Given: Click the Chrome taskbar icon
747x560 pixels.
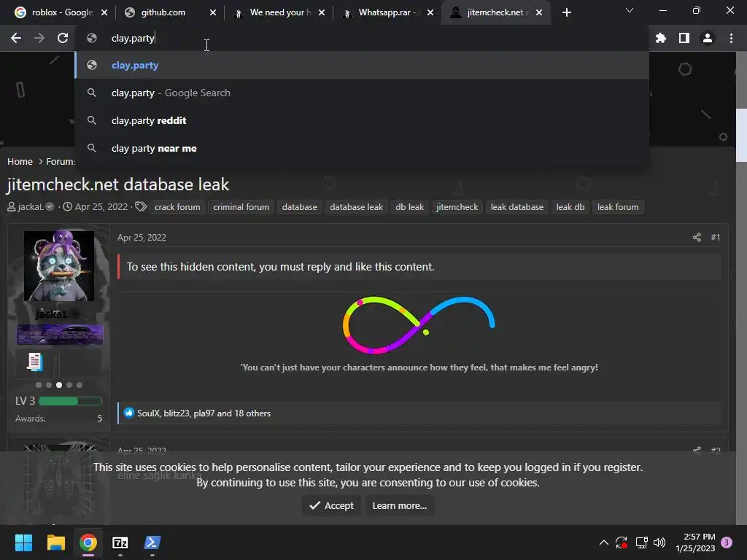Looking at the screenshot, I should [88, 542].
